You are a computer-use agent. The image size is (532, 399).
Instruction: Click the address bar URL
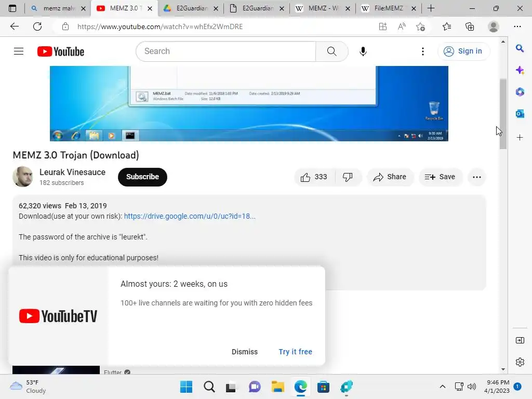coord(160,26)
